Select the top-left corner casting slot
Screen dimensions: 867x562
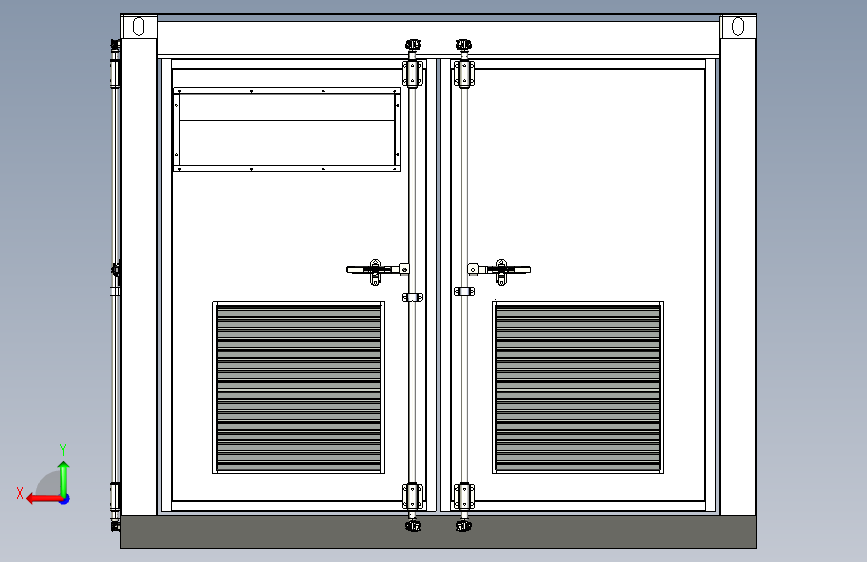[138, 26]
